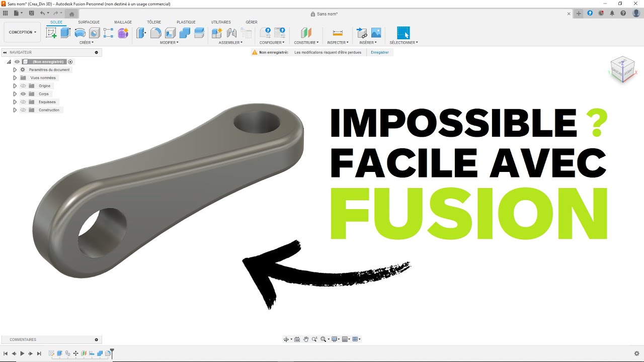Select the Press Pull tool in Modifier
Image resolution: width=644 pixels, height=362 pixels.
(141, 33)
